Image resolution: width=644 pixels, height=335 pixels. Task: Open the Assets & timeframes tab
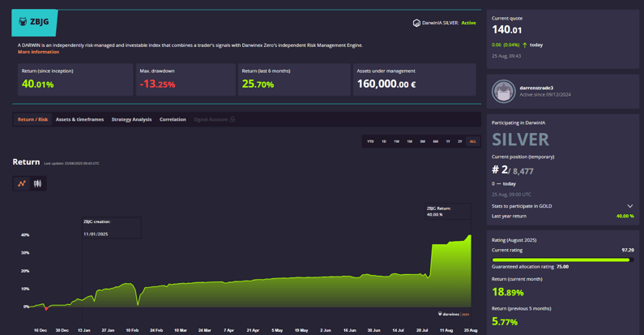click(x=79, y=119)
